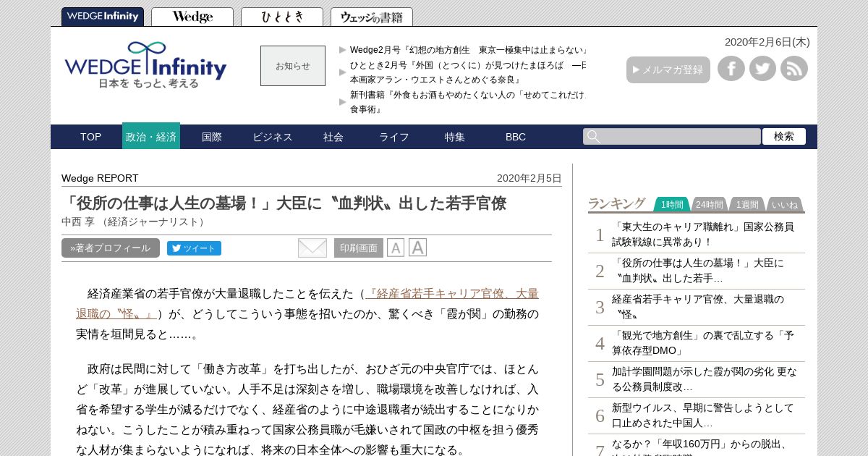Focus the site search input field
The width and height of the screenshot is (868, 456).
click(672, 137)
